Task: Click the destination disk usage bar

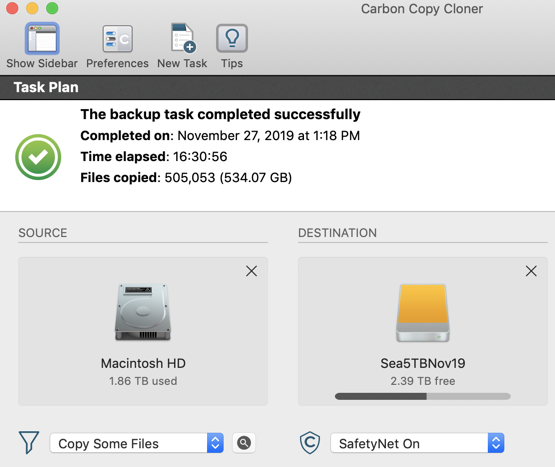Action: (423, 396)
